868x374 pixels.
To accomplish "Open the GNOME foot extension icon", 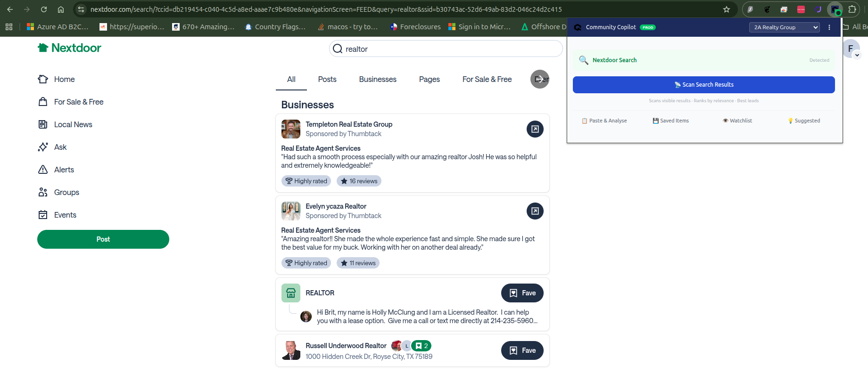I will 767,9.
